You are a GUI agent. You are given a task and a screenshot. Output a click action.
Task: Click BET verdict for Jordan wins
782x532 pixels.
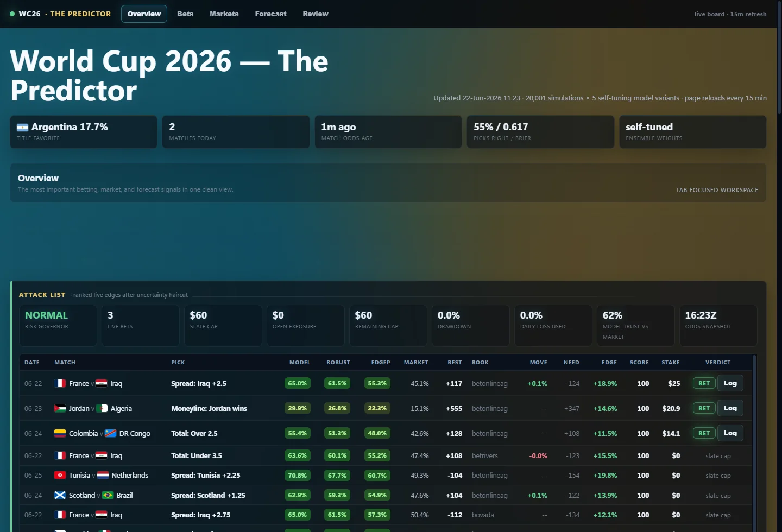coord(704,408)
